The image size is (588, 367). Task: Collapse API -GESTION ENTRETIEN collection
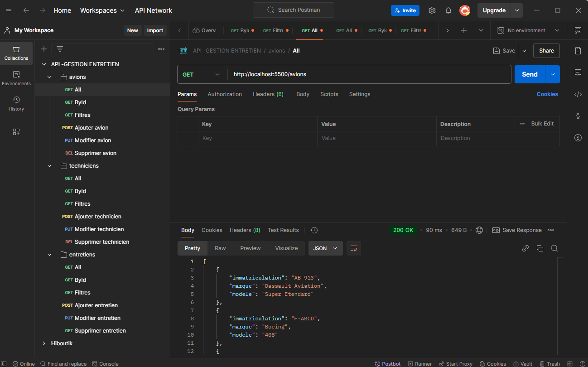click(x=44, y=64)
